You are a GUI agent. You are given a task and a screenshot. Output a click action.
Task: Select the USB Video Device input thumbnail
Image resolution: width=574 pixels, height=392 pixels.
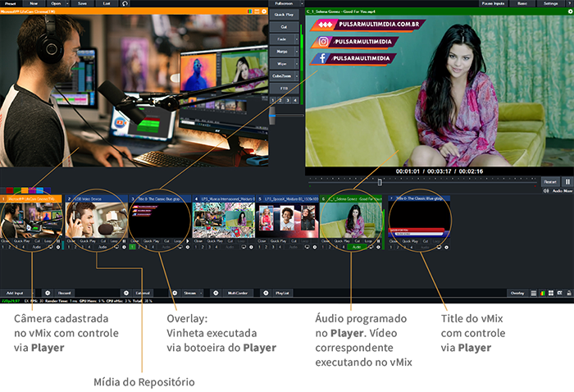(x=95, y=220)
